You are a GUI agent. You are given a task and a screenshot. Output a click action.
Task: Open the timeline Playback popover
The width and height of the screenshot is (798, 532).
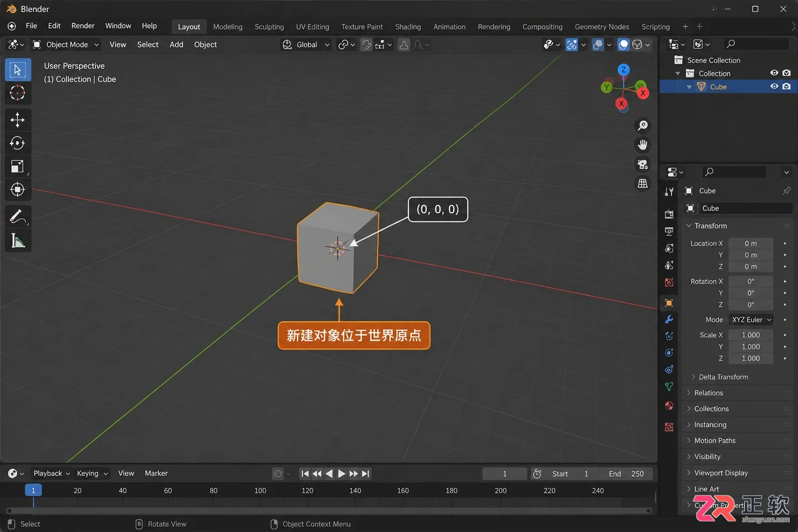[x=52, y=474]
